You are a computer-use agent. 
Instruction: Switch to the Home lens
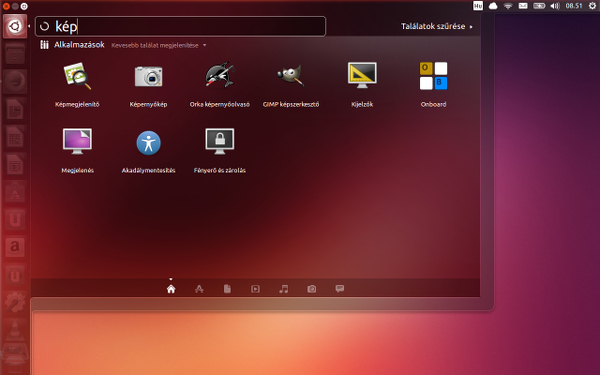pyautogui.click(x=171, y=289)
